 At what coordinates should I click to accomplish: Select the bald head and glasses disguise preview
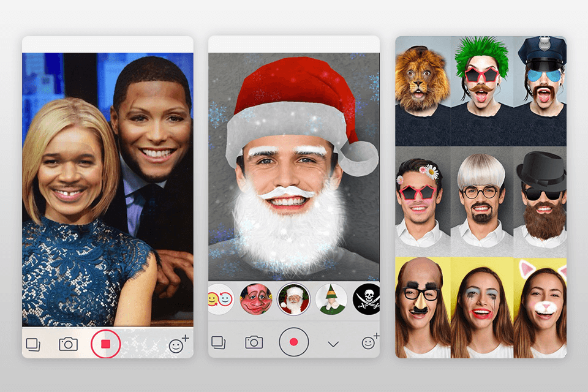tap(423, 306)
